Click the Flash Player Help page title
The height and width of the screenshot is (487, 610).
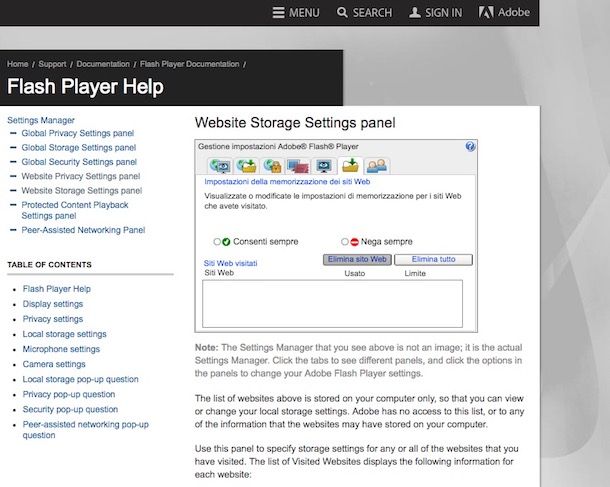click(x=85, y=87)
